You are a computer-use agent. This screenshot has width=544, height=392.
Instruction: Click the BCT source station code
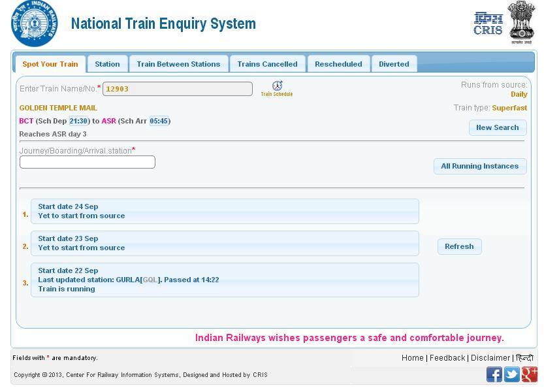coord(26,121)
